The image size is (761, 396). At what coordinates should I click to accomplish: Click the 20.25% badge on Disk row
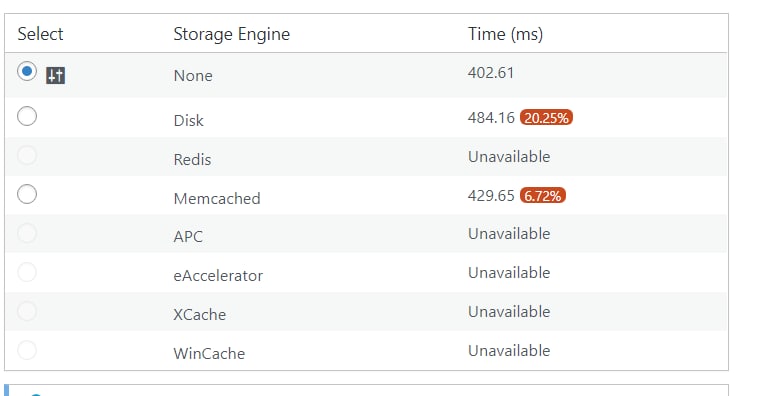[x=546, y=118]
